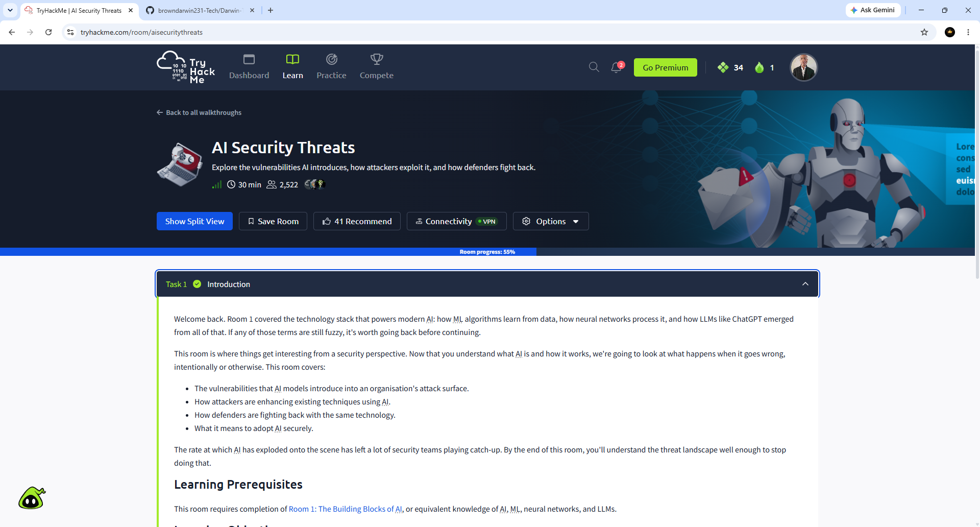This screenshot has width=980, height=527.
Task: Click the search magnifier icon
Action: 594,67
